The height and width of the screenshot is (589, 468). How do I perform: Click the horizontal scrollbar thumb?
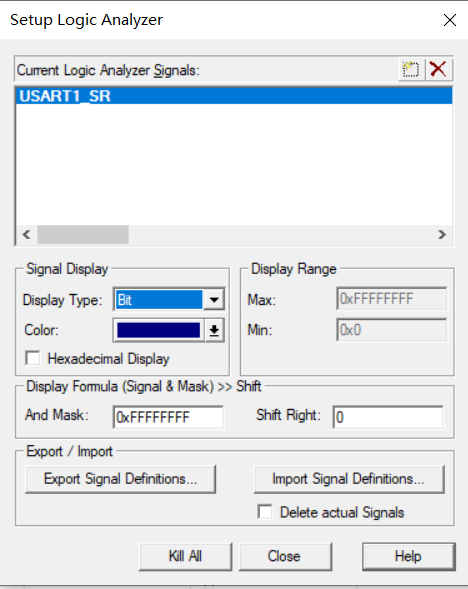[83, 235]
